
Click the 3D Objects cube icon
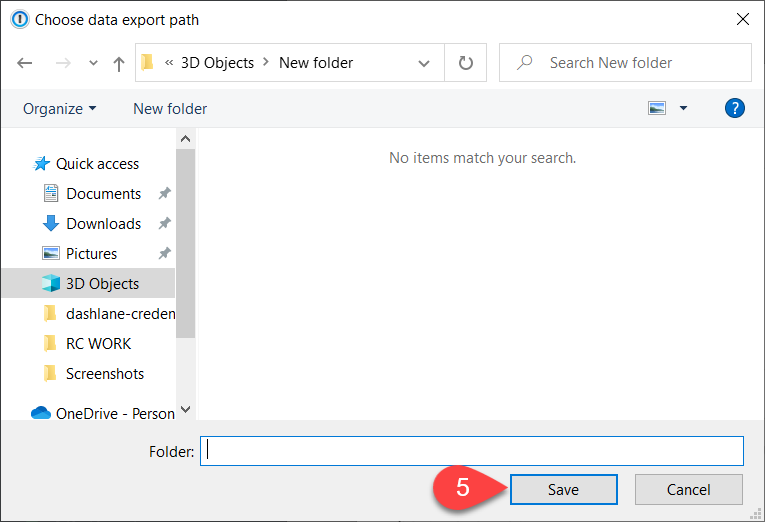[x=51, y=283]
